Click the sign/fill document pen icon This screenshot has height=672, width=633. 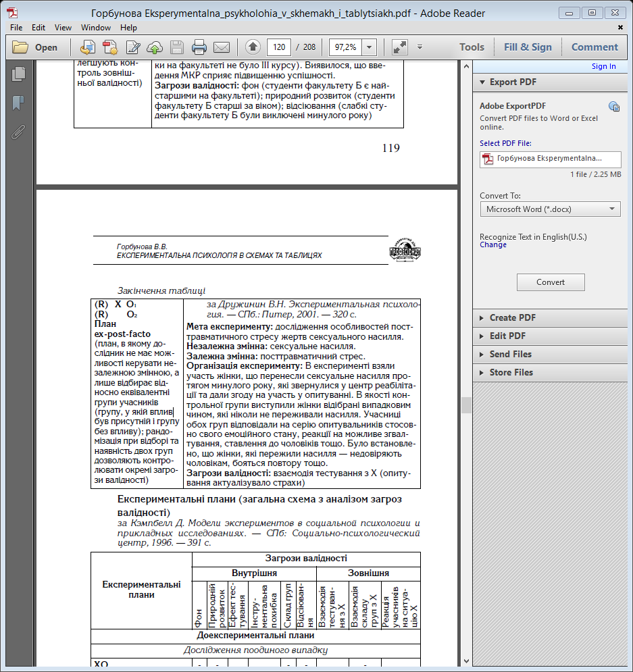(132, 47)
